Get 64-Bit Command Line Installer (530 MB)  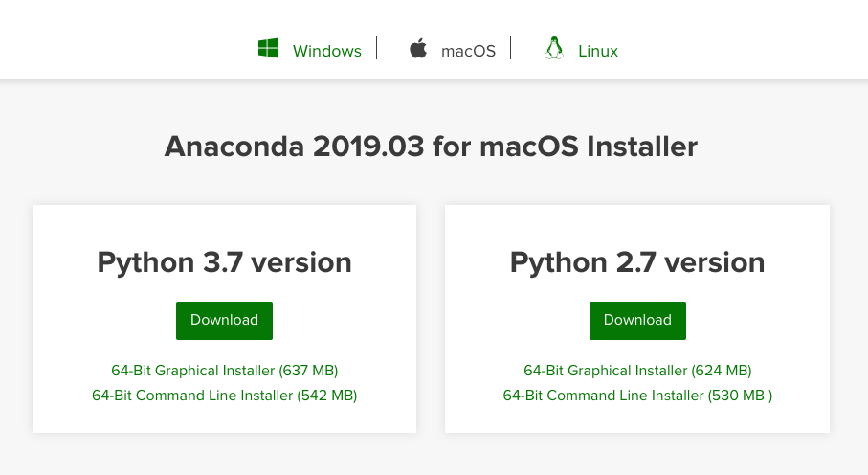[637, 395]
